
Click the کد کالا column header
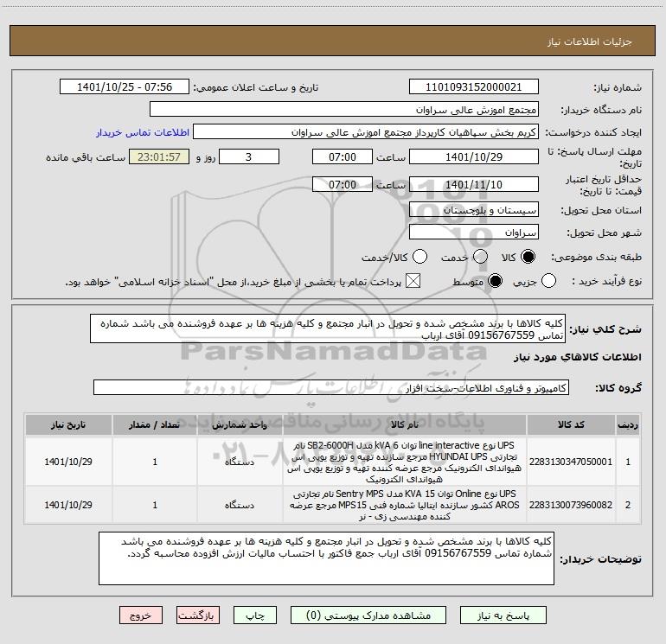(x=571, y=424)
